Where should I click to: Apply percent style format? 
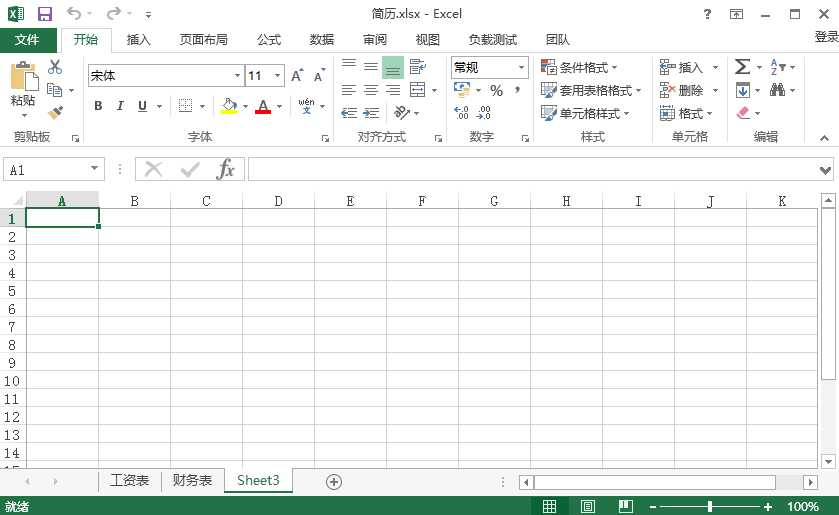[497, 90]
